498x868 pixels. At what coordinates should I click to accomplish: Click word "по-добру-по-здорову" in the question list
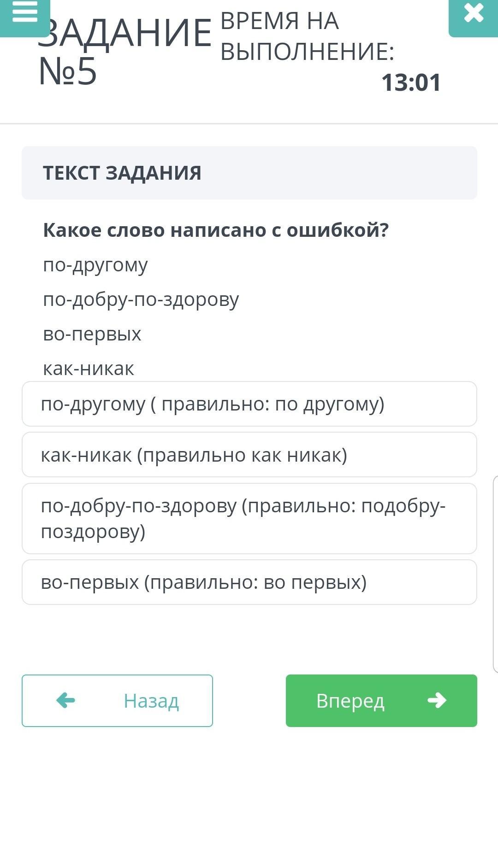[x=141, y=299]
